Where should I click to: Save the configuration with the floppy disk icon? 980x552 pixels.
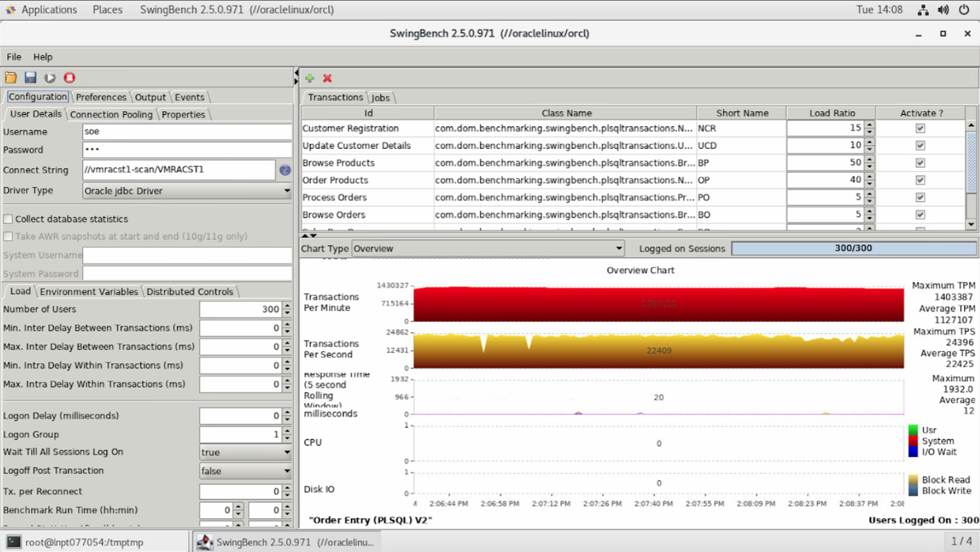click(x=31, y=78)
